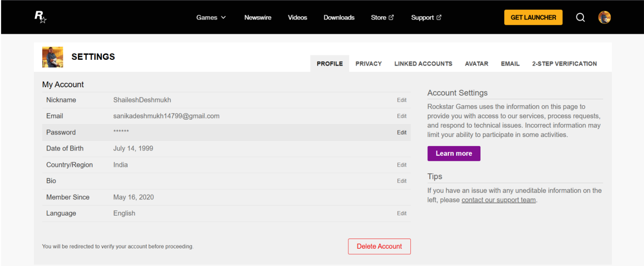644x266 pixels.
Task: Go to Videos in the navigation
Action: click(297, 17)
